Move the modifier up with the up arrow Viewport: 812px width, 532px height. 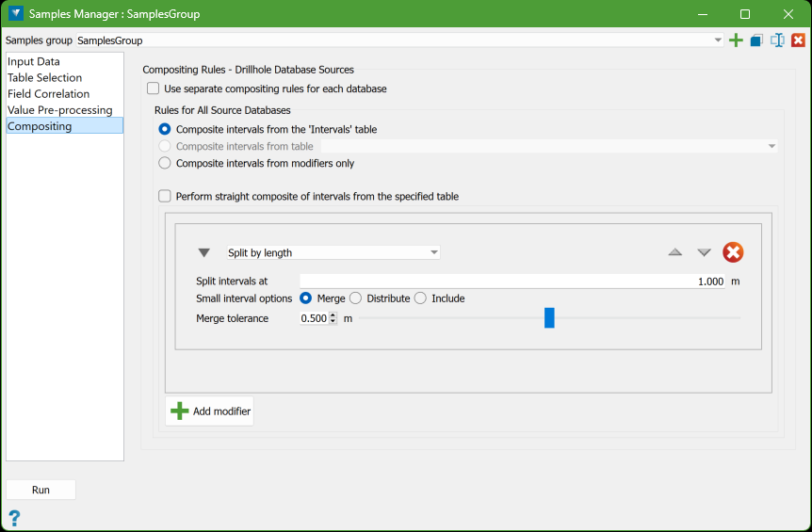coord(674,252)
